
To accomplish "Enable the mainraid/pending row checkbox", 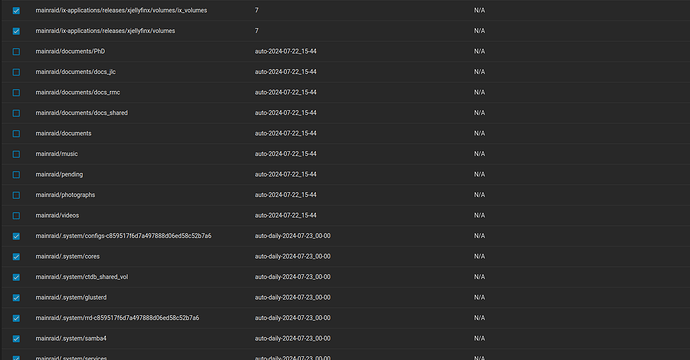I will [x=16, y=175].
